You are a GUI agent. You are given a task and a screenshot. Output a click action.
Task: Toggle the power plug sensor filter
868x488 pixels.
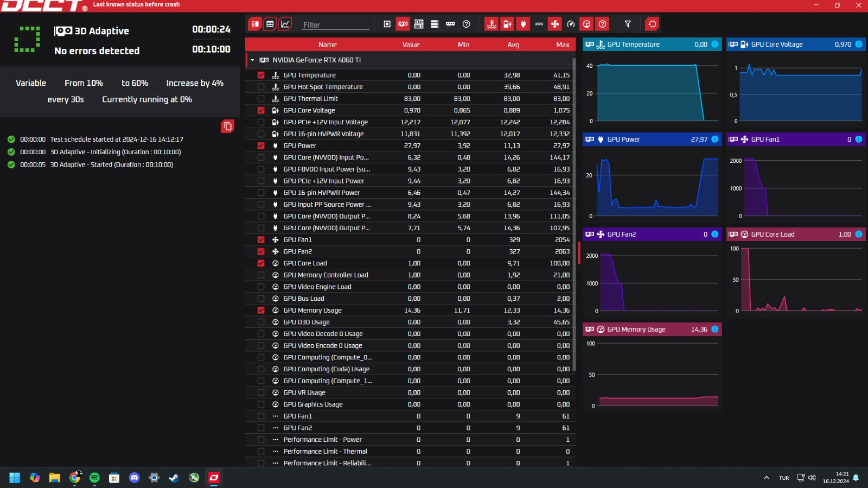523,24
